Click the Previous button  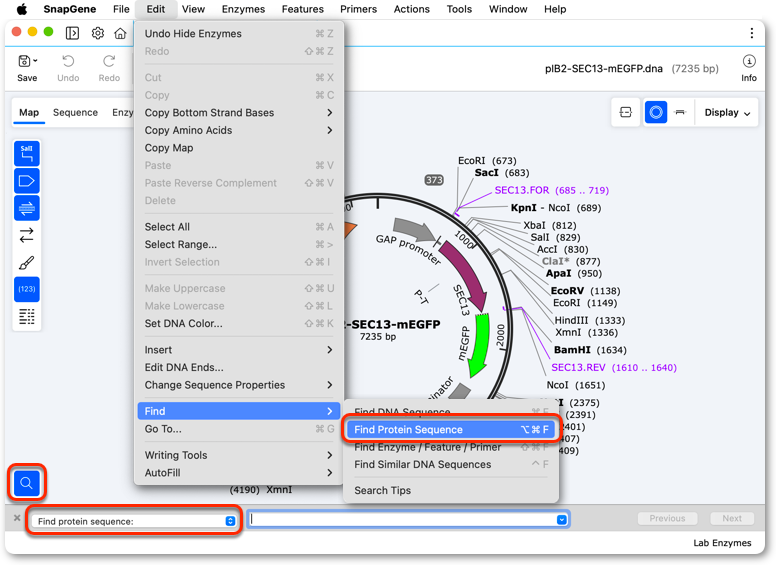coord(667,518)
